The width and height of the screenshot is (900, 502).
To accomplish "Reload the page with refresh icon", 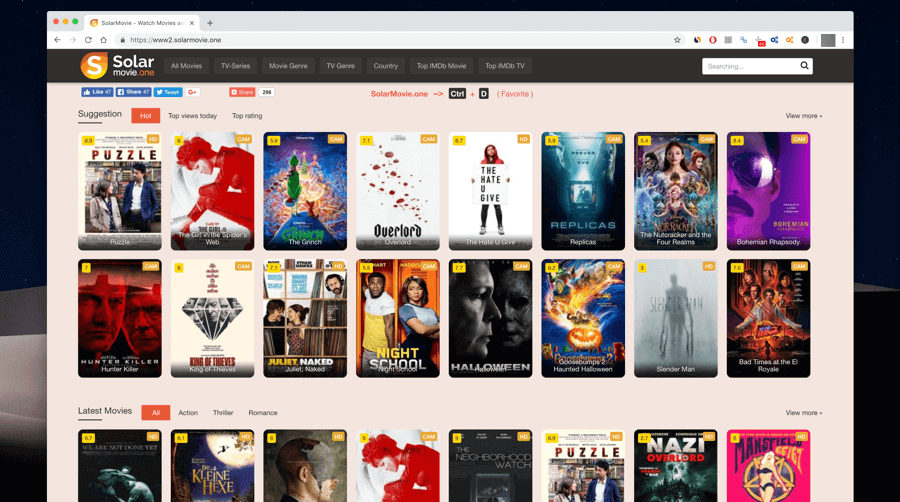I will coord(88,40).
